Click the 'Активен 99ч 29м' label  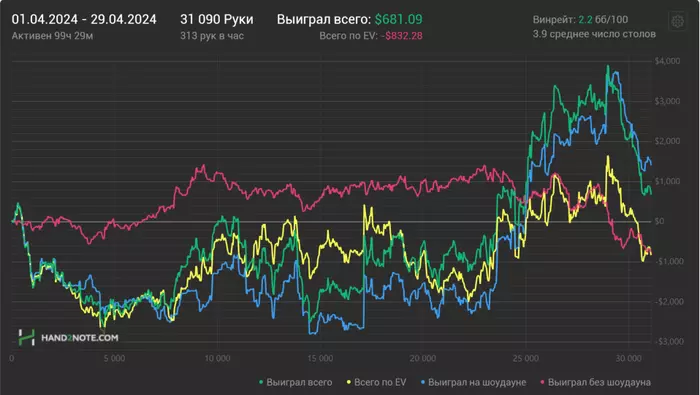click(x=52, y=36)
